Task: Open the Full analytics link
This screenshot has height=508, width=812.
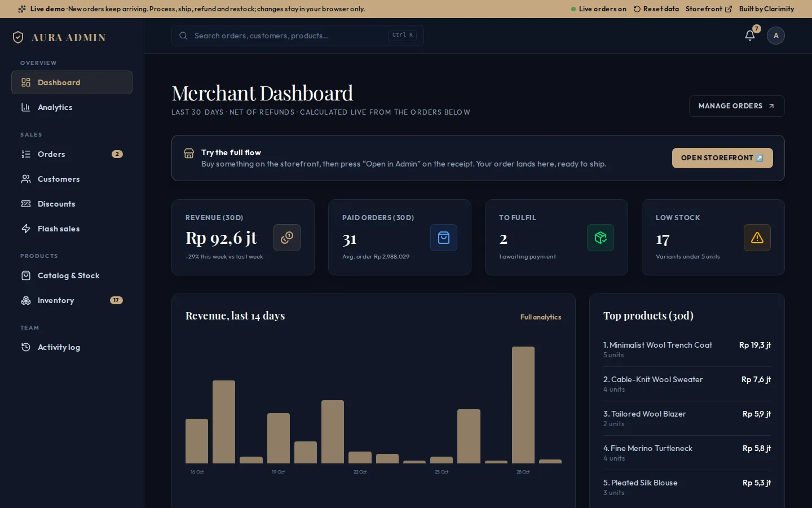Action: coord(541,317)
